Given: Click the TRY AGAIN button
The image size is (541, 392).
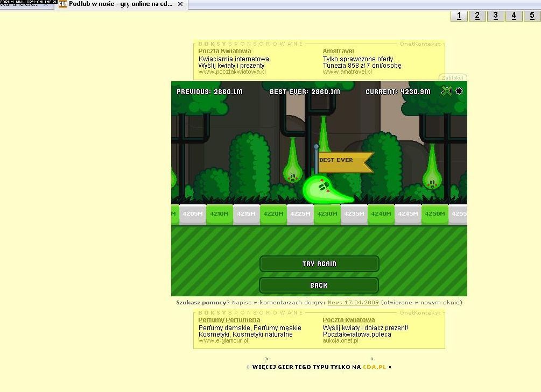Looking at the screenshot, I should coord(319,263).
